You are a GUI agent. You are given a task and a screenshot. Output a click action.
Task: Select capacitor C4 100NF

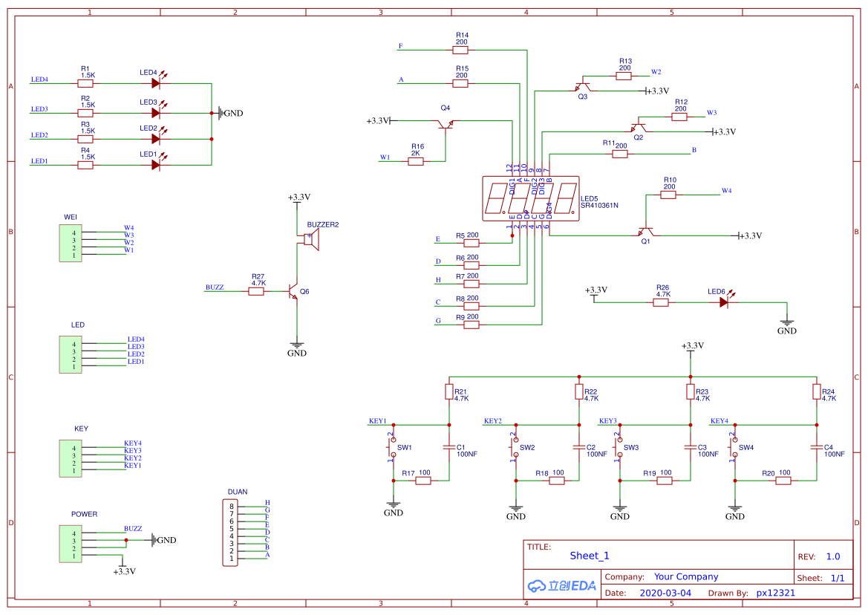pos(817,446)
